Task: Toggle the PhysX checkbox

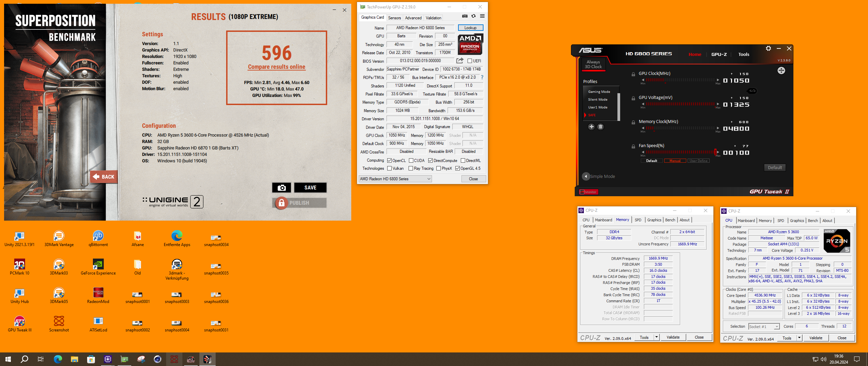Action: (438, 168)
